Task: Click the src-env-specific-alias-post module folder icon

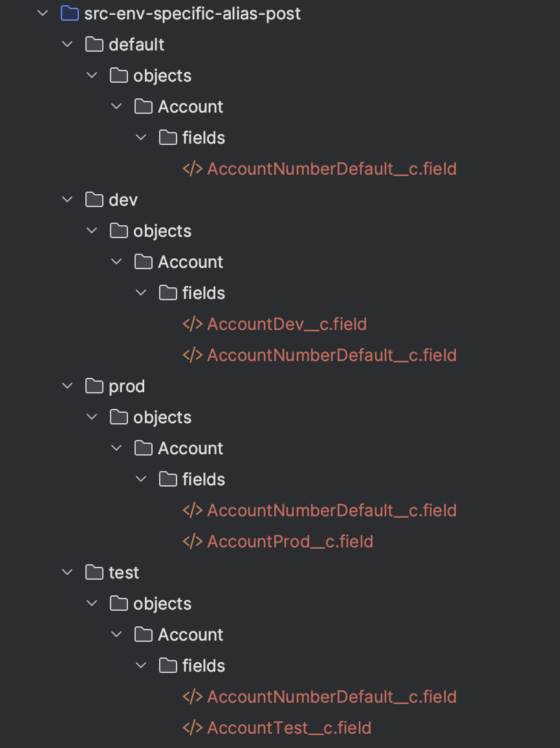Action: 69,14
